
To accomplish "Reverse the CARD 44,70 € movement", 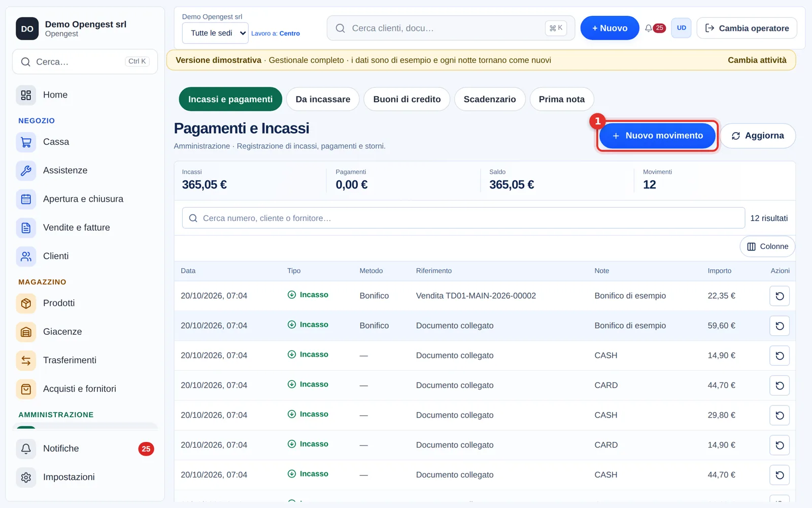I will (780, 386).
